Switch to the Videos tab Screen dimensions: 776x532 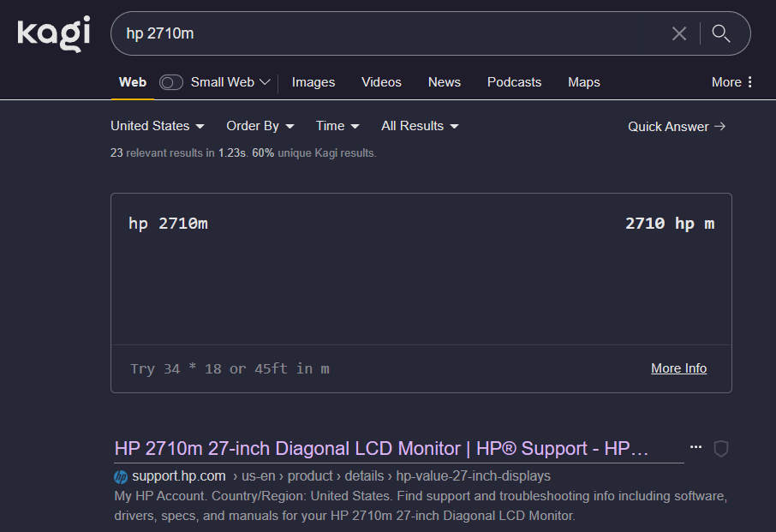coord(381,82)
